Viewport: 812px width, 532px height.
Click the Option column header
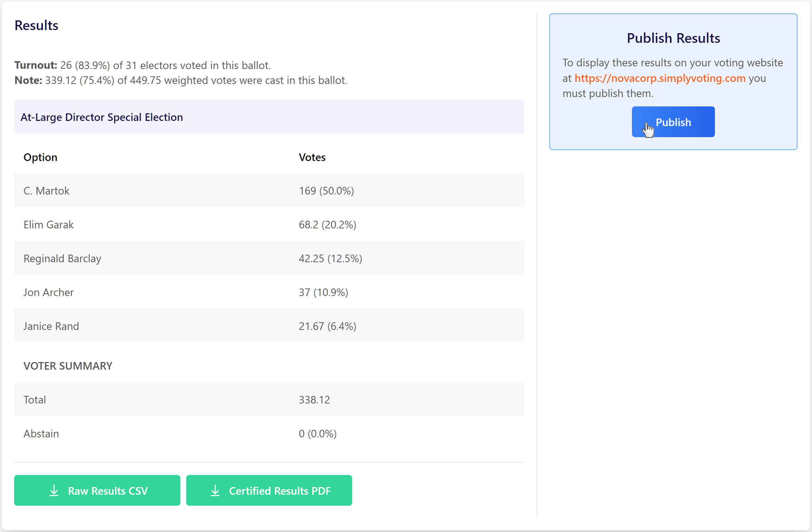[40, 157]
